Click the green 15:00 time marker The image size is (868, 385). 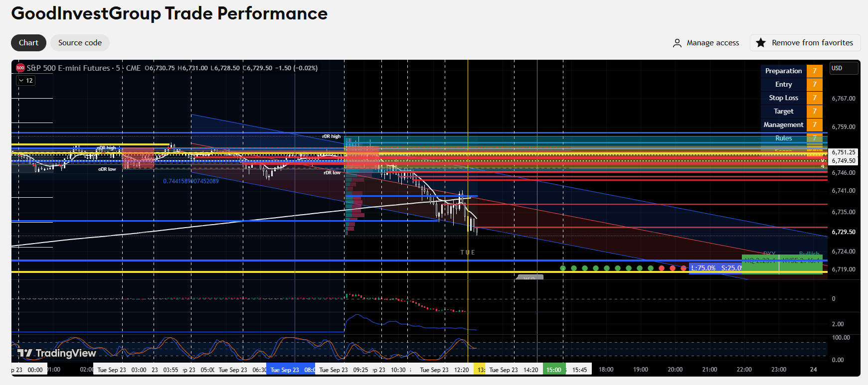pos(553,370)
